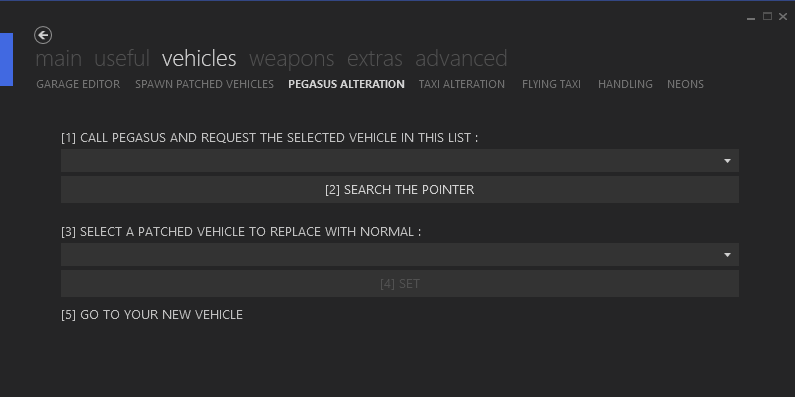Switch to the main section
Image resolution: width=795 pixels, height=397 pixels.
point(58,59)
